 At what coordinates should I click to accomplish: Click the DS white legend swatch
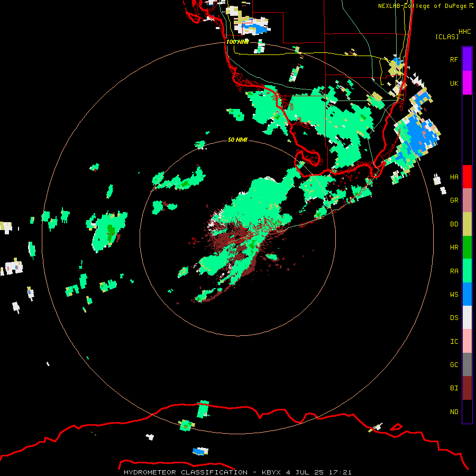[x=467, y=317]
